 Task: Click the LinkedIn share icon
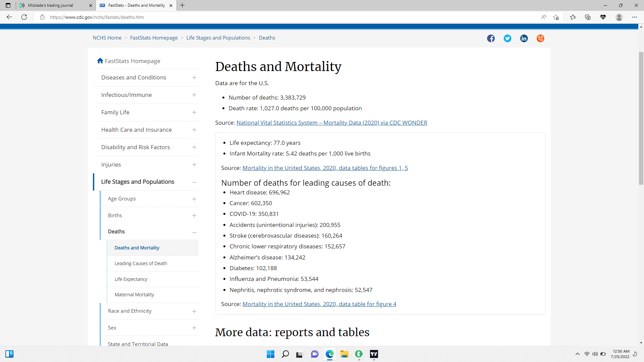click(x=524, y=38)
